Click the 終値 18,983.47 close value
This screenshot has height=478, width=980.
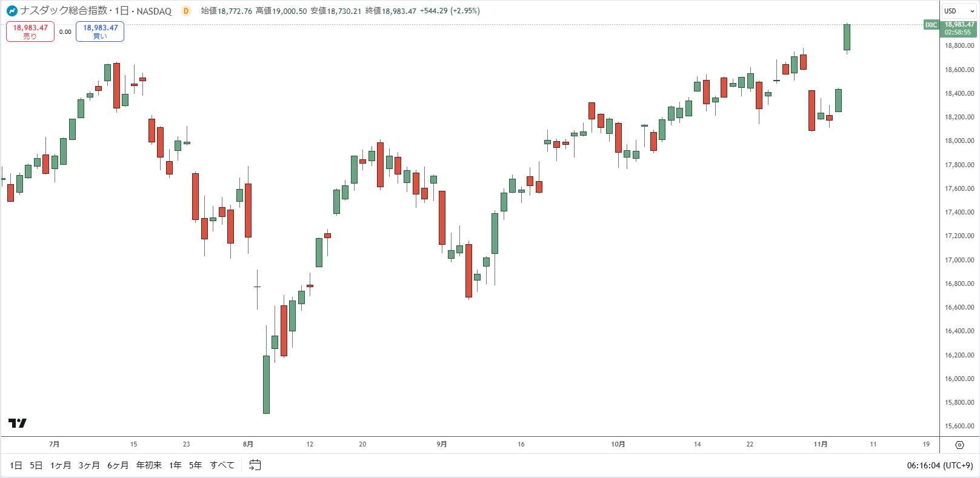coord(391,11)
